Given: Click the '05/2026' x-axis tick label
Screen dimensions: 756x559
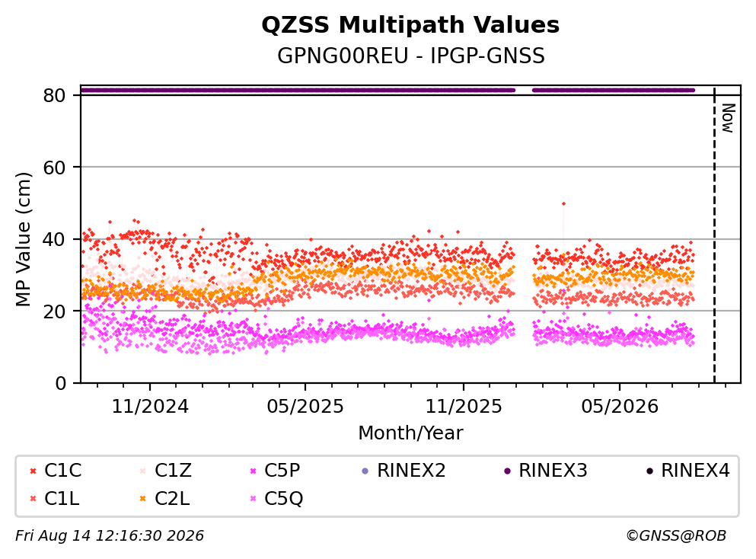Looking at the screenshot, I should (620, 407).
